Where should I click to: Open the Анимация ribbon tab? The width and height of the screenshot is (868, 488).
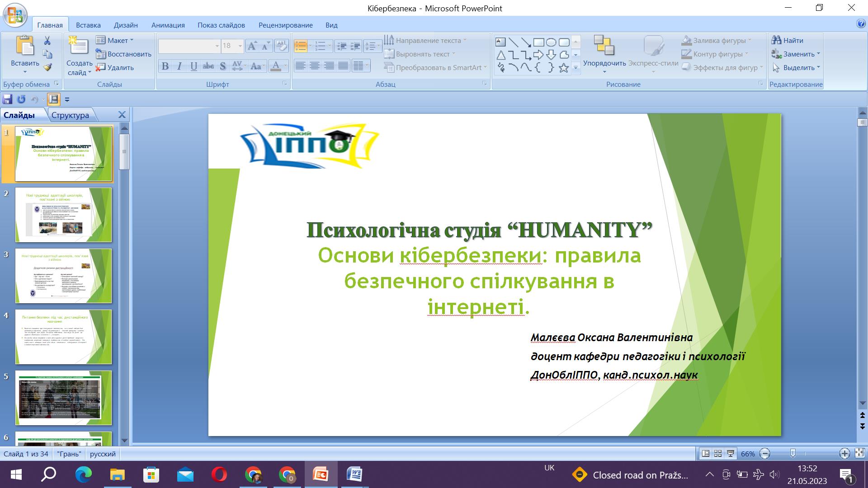tap(168, 25)
